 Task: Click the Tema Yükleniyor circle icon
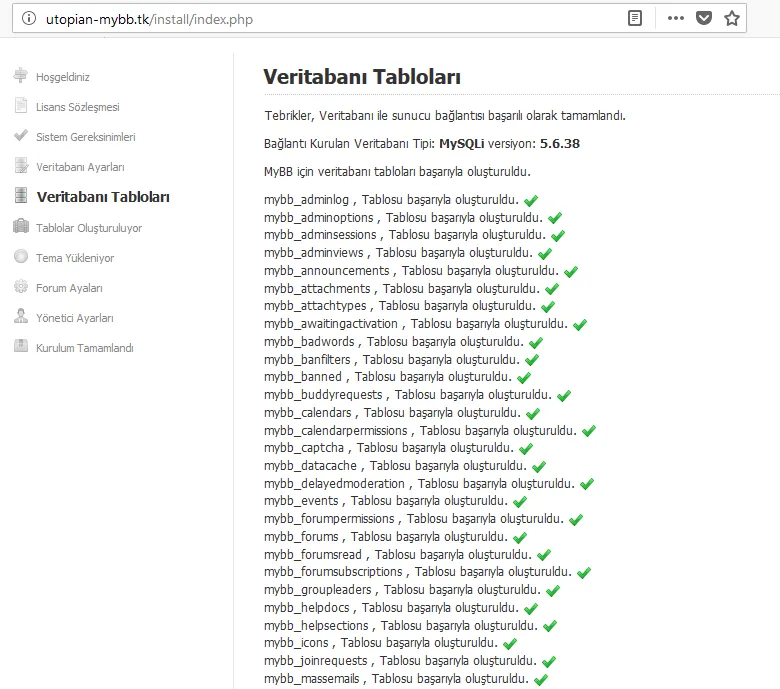21,256
